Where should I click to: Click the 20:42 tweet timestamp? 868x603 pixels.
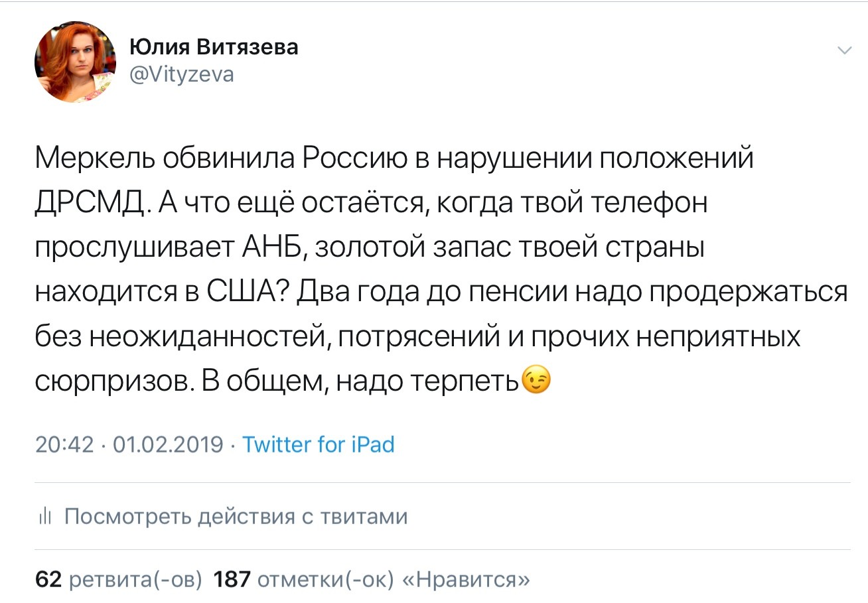[64, 444]
